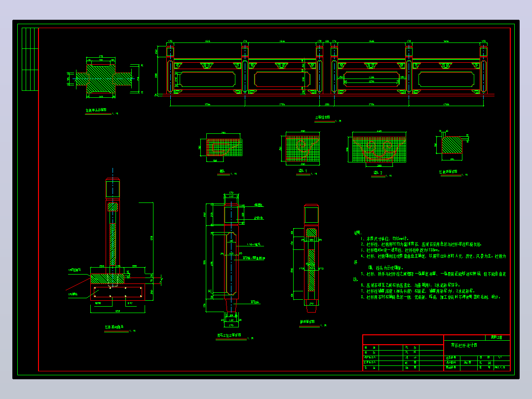532x399 pixels.
Task: Click the leftmost railing panel in the elevation
Action: point(207,79)
